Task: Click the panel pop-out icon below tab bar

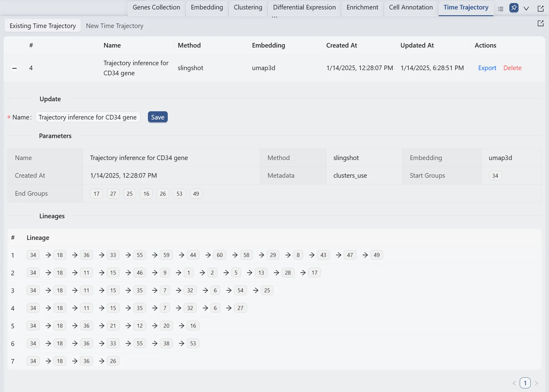Action: pos(540,23)
